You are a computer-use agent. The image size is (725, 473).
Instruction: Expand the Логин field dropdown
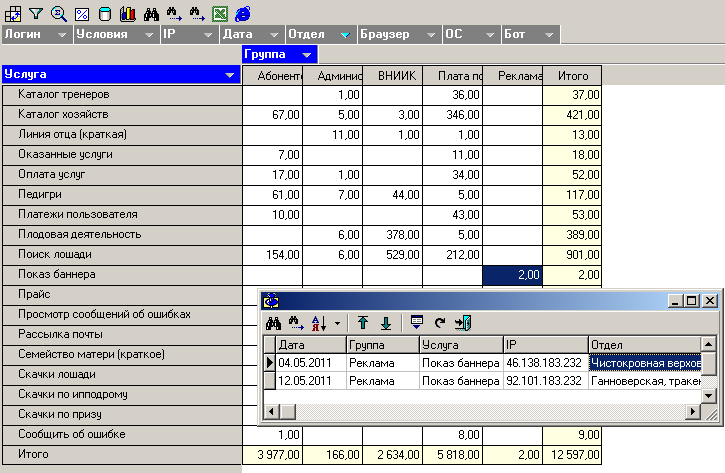click(x=63, y=35)
